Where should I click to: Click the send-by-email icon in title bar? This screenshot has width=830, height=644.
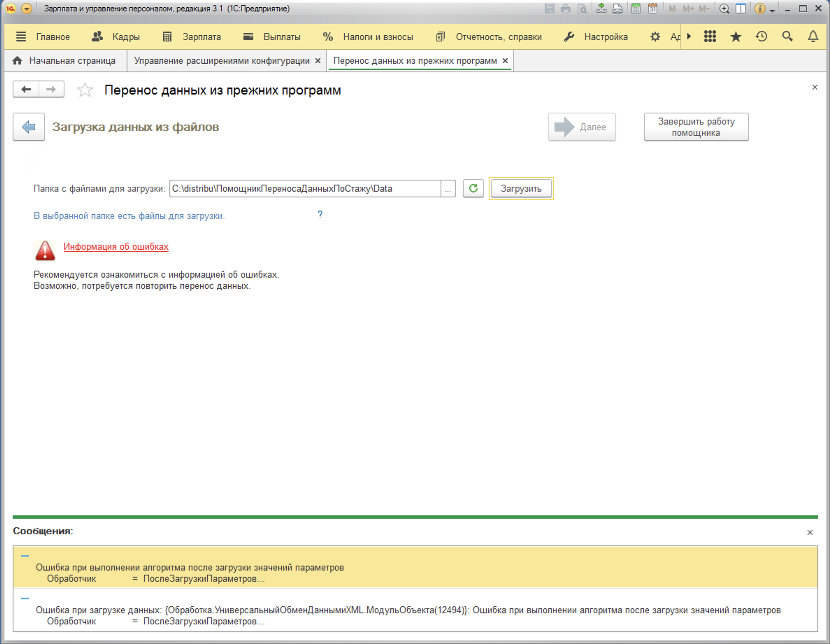click(x=601, y=8)
